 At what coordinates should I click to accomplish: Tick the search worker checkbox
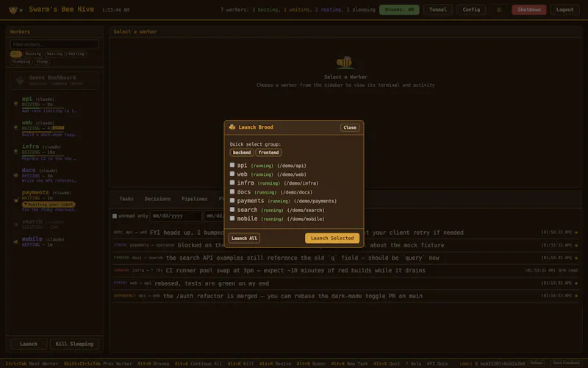tap(232, 210)
